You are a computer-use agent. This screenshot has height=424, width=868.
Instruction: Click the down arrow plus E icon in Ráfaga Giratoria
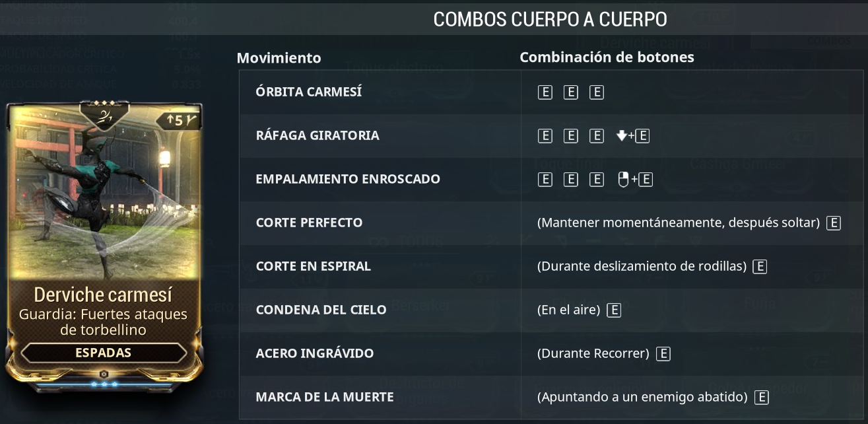coord(634,136)
